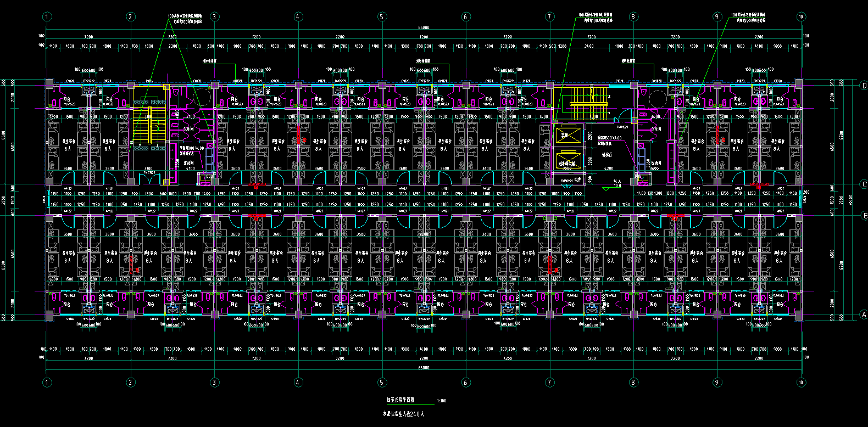868x427 pixels.
Task: Select the wall annotation text above axis 9
Action: pyautogui.click(x=748, y=18)
